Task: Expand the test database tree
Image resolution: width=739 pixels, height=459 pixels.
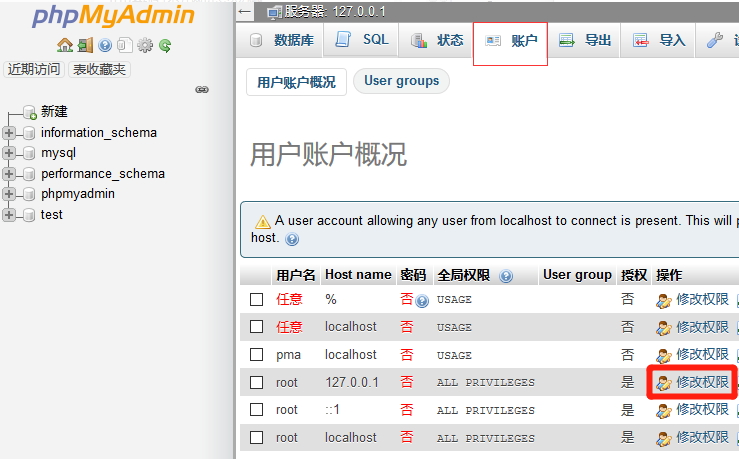Action: [x=8, y=215]
